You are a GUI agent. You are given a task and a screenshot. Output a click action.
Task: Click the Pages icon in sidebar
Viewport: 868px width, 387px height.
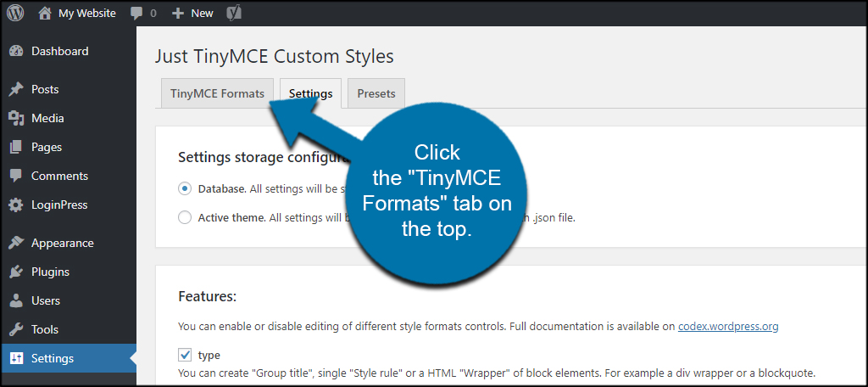[x=16, y=147]
